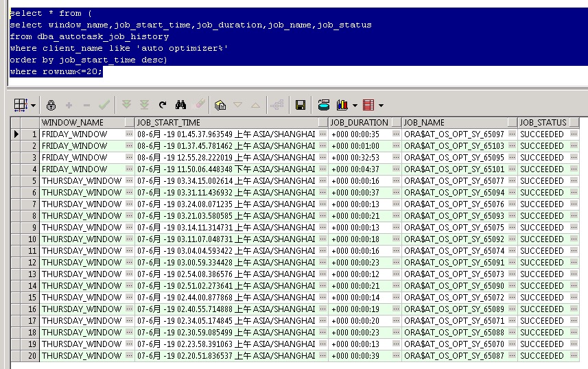Open dropdown arrow beside grid select icon
The image size is (588, 369).
click(x=33, y=106)
